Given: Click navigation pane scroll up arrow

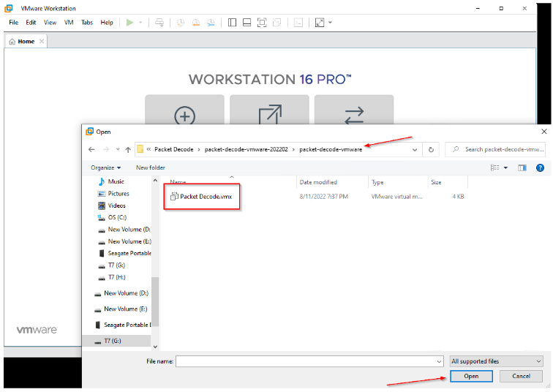Looking at the screenshot, I should tap(155, 181).
